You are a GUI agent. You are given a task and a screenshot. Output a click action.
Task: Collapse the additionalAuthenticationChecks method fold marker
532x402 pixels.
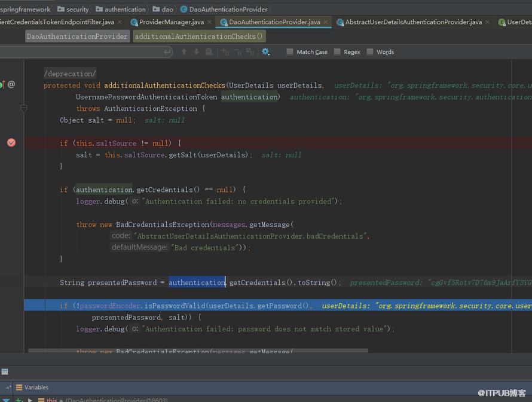click(24, 109)
